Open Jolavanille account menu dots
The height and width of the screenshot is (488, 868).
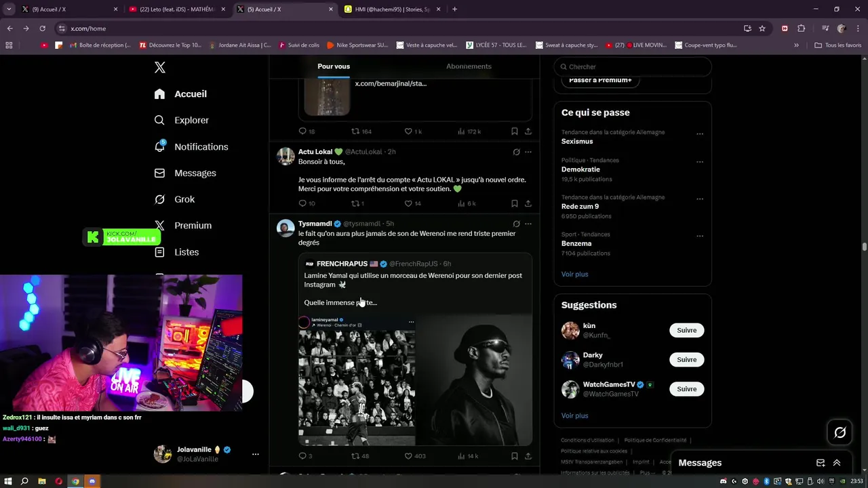point(256,454)
